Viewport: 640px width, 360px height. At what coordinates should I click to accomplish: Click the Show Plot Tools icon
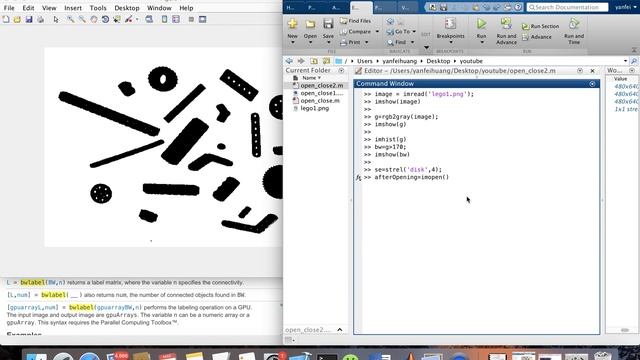(x=202, y=19)
